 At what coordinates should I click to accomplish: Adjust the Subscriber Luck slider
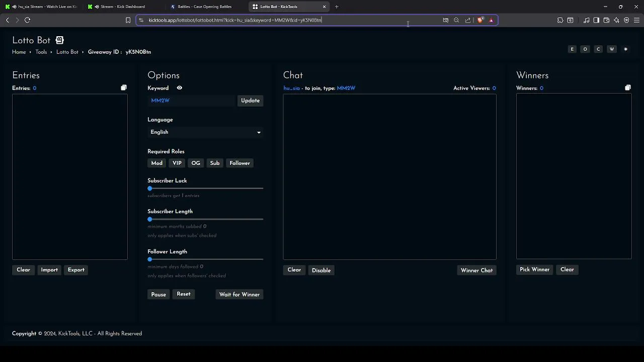pos(205,189)
